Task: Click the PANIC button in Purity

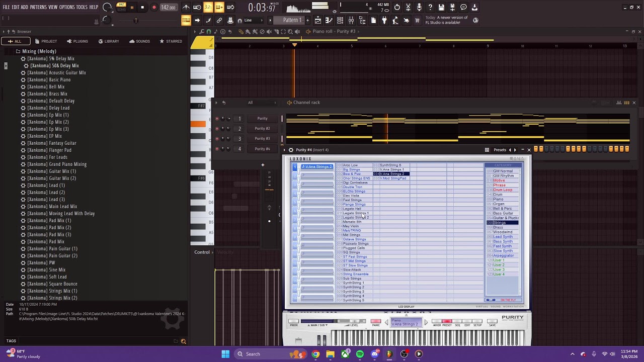Action: click(375, 322)
